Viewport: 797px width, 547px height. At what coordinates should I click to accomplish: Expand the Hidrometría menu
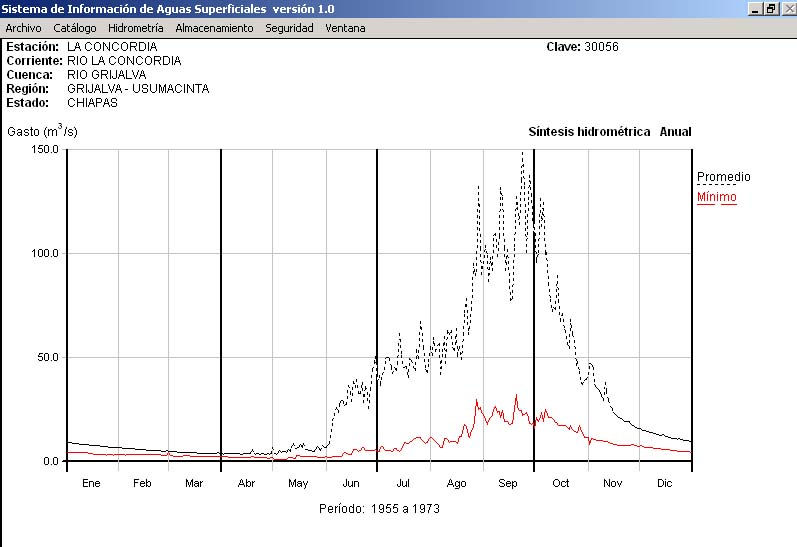click(135, 28)
